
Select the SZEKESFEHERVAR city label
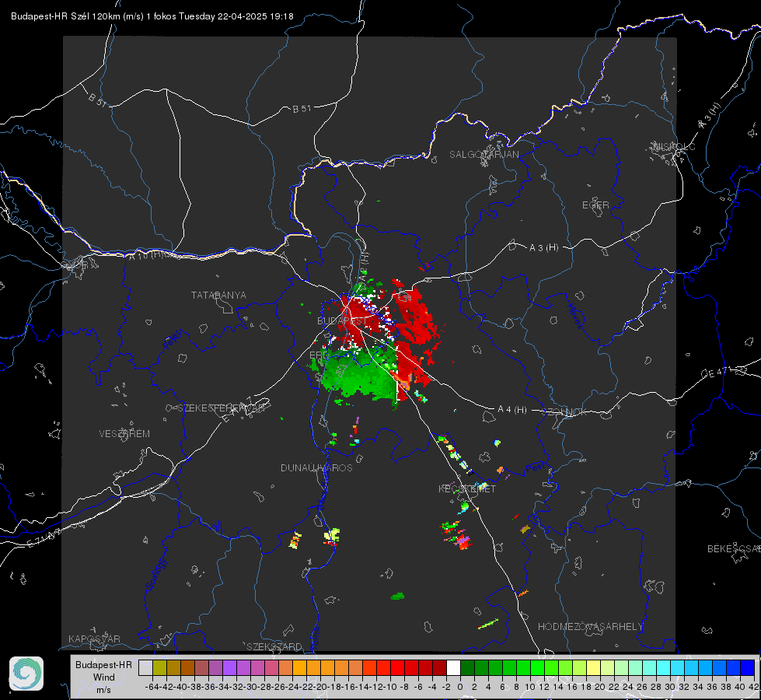point(222,408)
